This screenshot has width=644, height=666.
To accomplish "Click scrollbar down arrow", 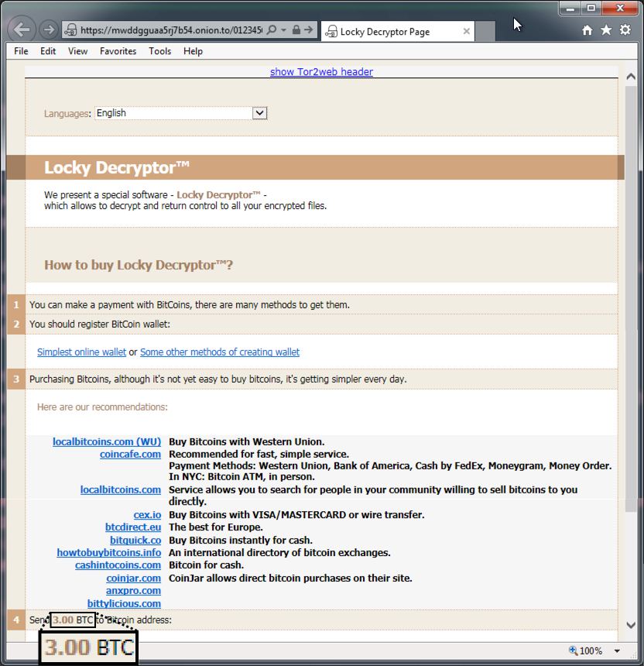I will 631,625.
